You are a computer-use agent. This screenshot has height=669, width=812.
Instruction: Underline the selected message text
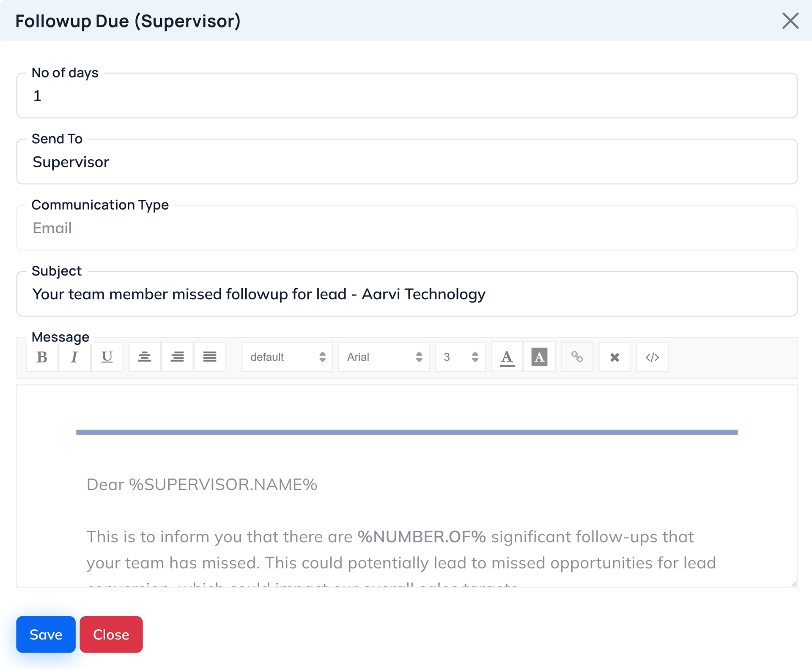(x=107, y=357)
